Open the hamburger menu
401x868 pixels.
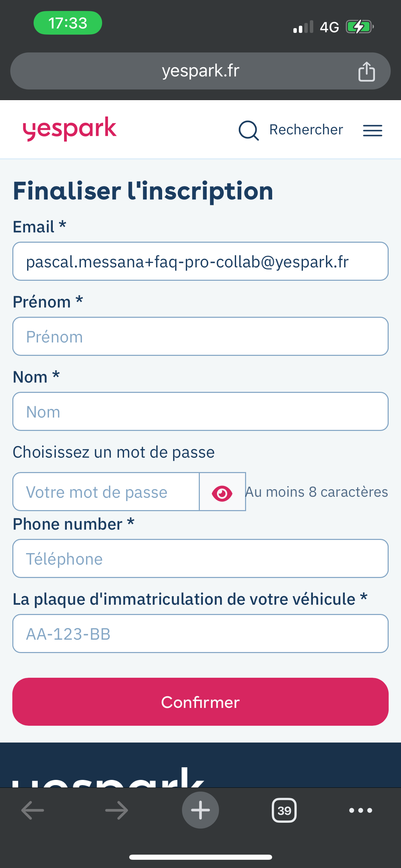tap(373, 130)
